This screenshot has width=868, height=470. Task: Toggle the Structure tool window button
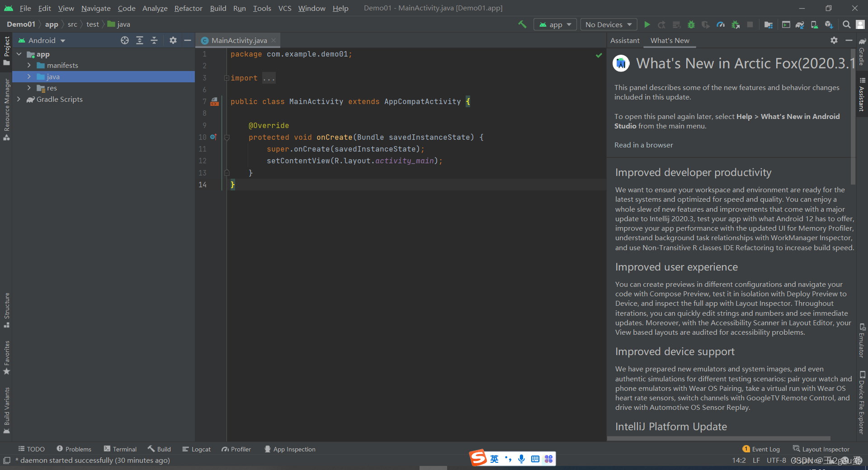click(6, 310)
